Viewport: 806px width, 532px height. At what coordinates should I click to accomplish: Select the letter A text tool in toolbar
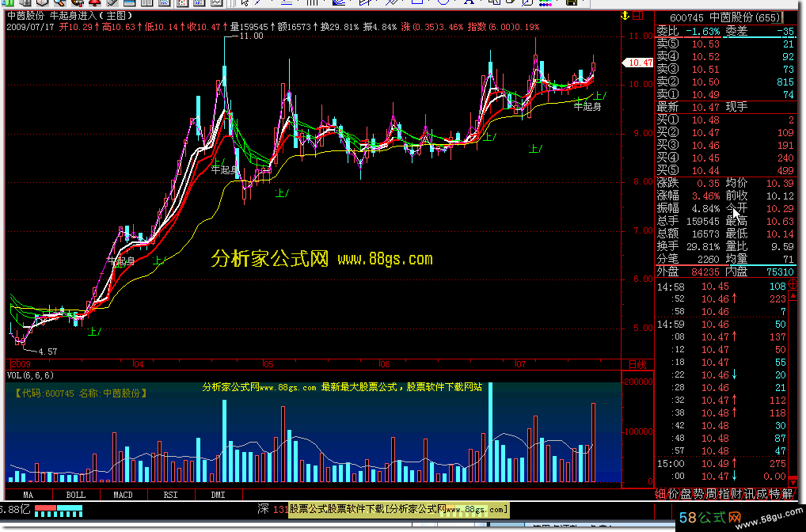[x=469, y=2]
